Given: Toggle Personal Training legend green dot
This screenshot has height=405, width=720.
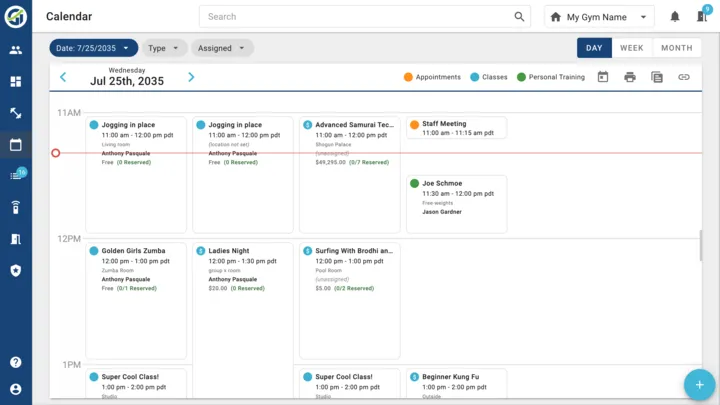Looking at the screenshot, I should pyautogui.click(x=521, y=77).
